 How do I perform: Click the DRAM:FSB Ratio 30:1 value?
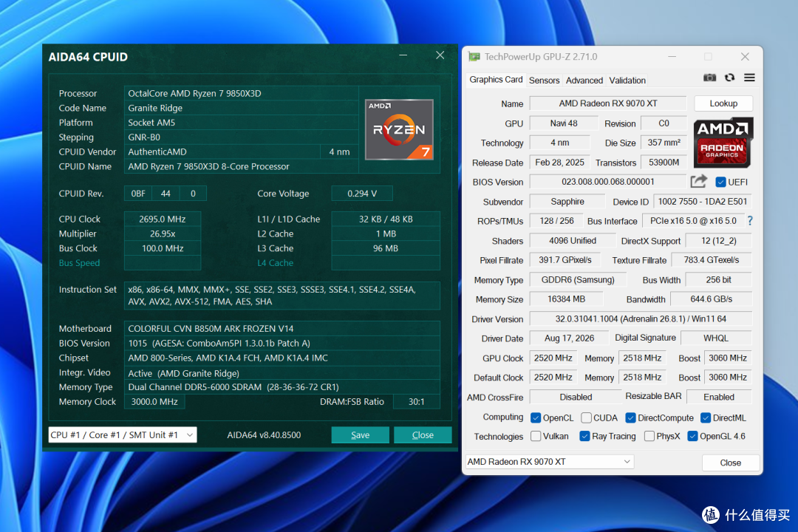tap(416, 402)
